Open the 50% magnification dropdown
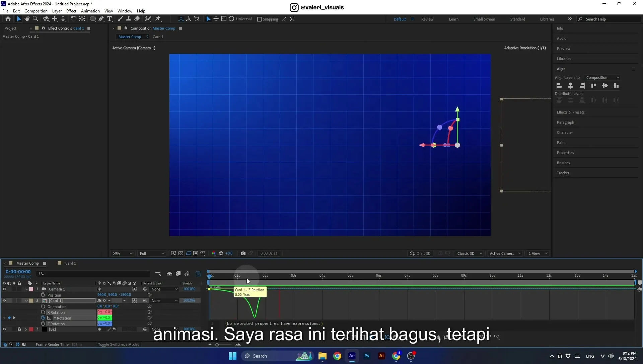This screenshot has height=364, width=643. (x=122, y=253)
